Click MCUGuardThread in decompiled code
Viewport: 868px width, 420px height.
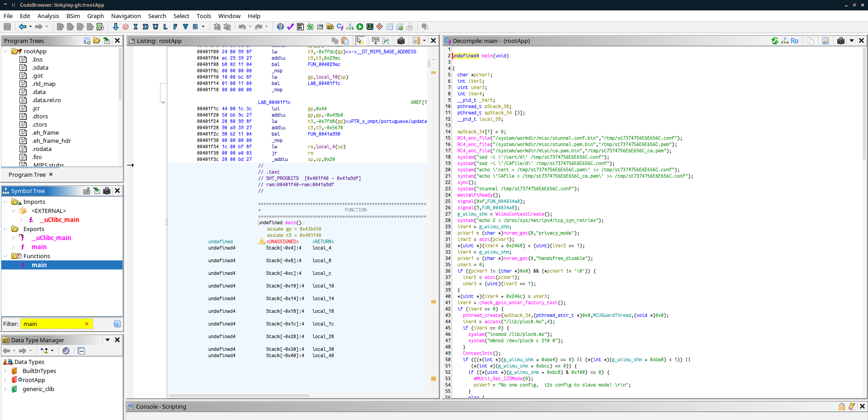[612, 315]
